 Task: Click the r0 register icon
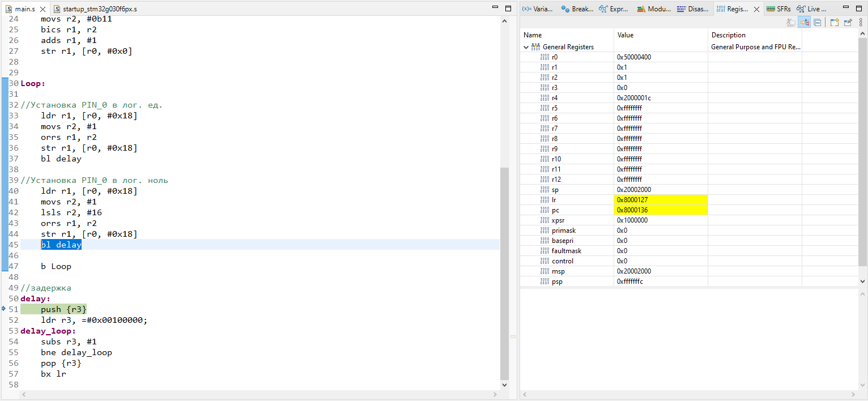coord(545,57)
